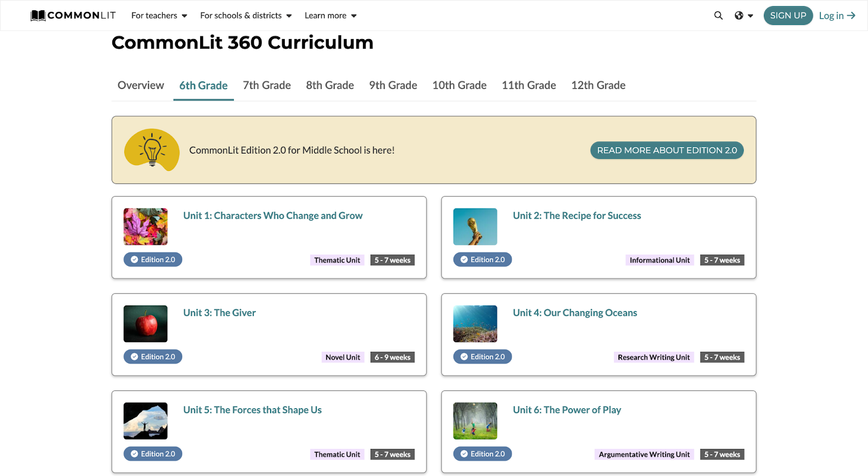Click the Research Writing Unit tag
This screenshot has width=868, height=476.
click(654, 357)
